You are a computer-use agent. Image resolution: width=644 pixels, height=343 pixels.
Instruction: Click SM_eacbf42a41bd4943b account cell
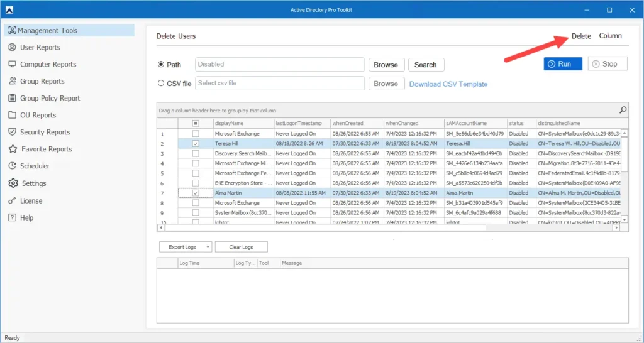(475, 153)
